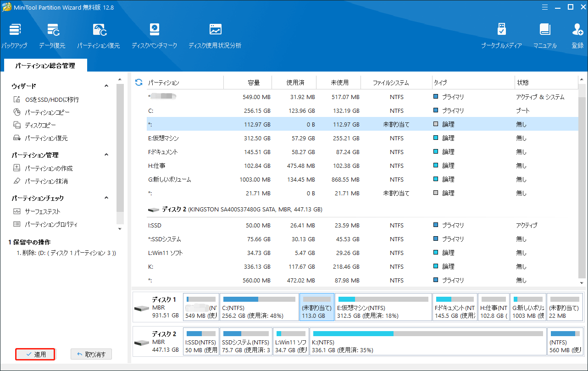Image resolution: width=588 pixels, height=371 pixels.
Task: Select F:ドキュメント block in disk map
Action: 455,307
